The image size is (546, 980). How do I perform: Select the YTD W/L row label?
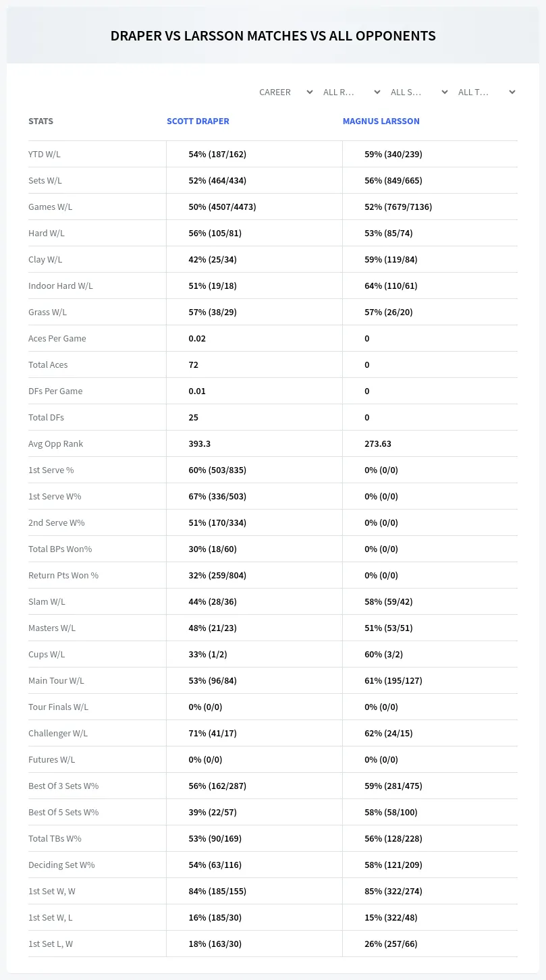(x=45, y=154)
